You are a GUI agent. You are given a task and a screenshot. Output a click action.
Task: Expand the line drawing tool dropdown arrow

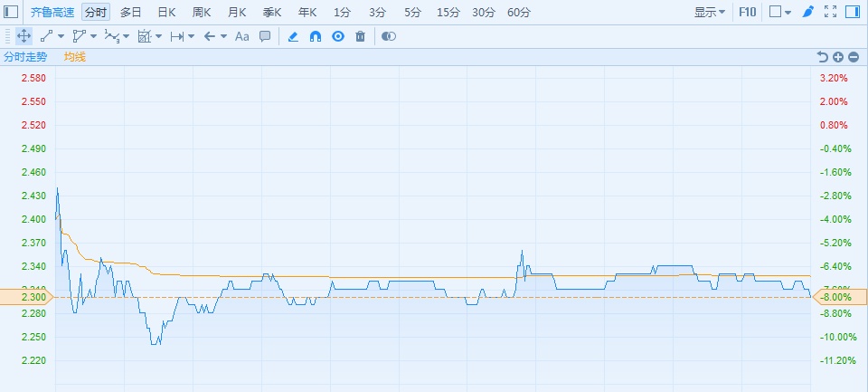coord(61,36)
